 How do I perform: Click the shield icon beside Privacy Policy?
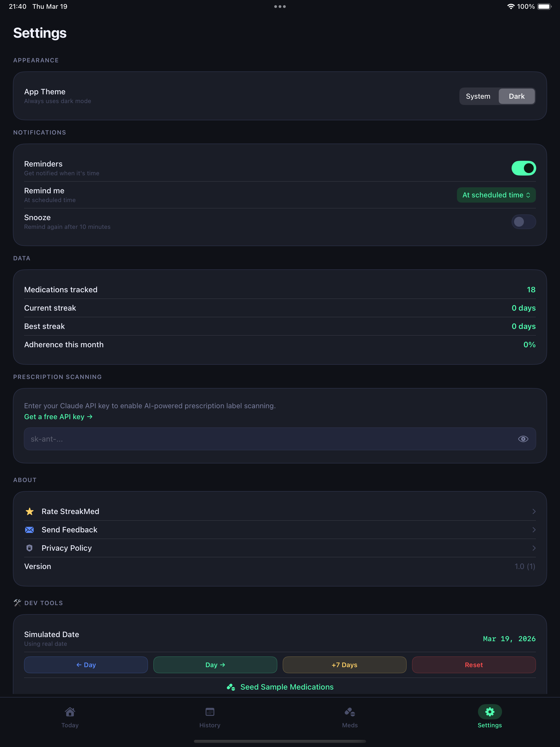pos(29,548)
